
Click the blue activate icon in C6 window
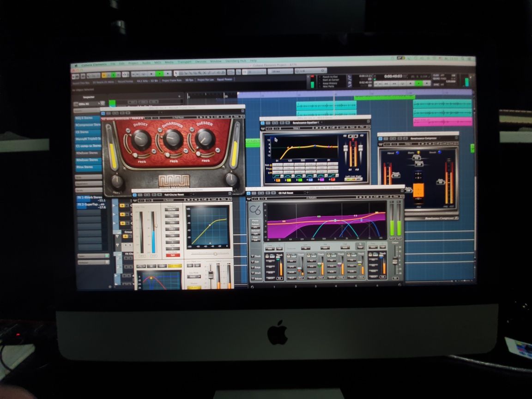tap(249, 193)
